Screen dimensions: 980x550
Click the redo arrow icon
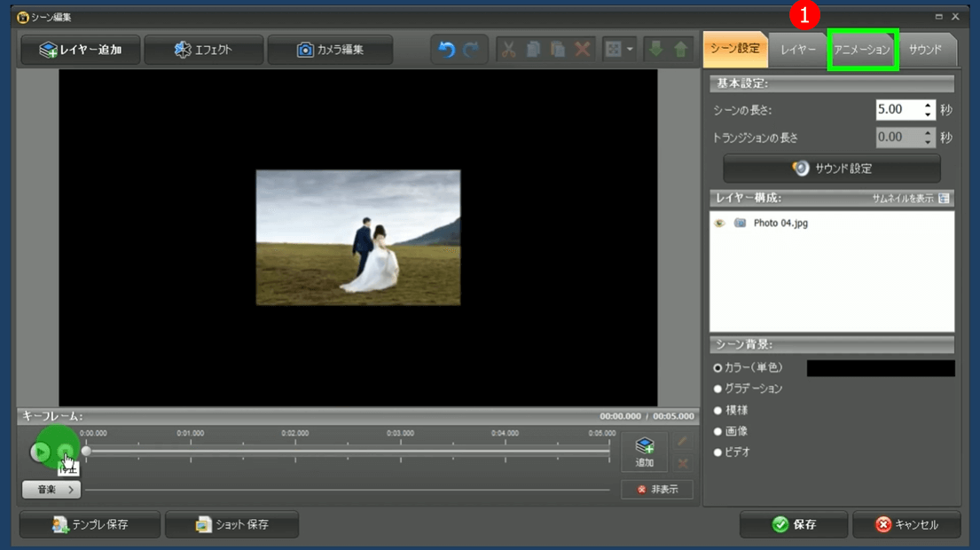(x=471, y=50)
